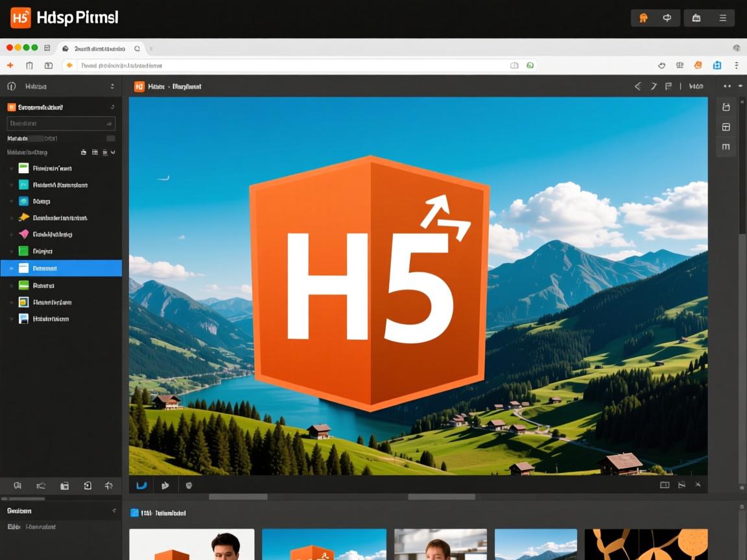
Task: Click the back chevron above the canvas
Action: click(637, 86)
